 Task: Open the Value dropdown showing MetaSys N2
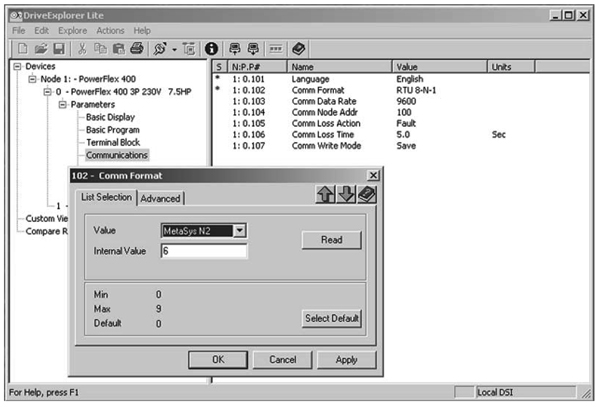coord(239,231)
